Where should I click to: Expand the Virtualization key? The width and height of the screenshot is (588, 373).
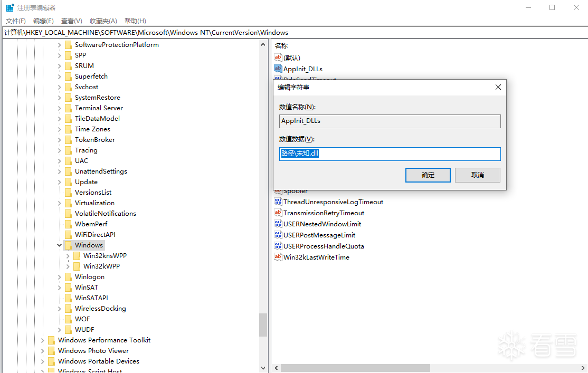coord(59,203)
